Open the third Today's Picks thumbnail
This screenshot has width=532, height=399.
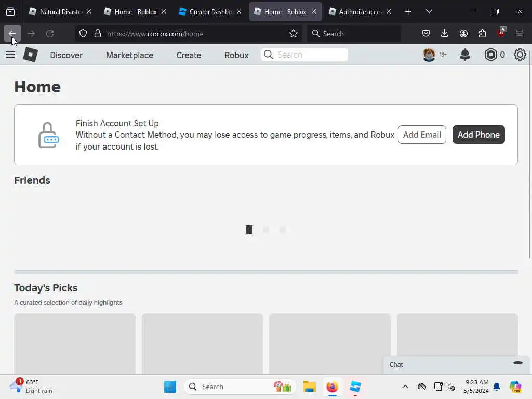click(x=330, y=344)
